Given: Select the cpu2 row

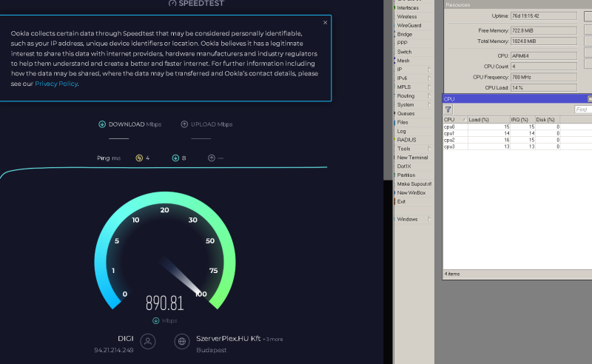Looking at the screenshot, I should (517, 140).
